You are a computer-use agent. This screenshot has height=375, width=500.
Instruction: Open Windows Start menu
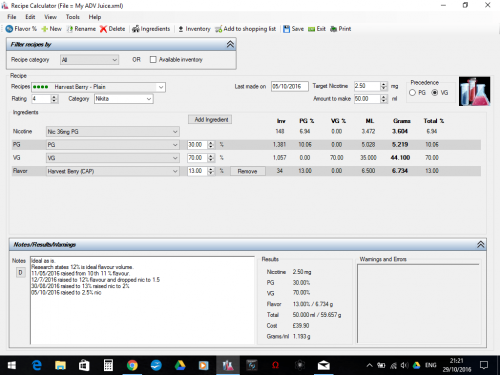pos(12,366)
